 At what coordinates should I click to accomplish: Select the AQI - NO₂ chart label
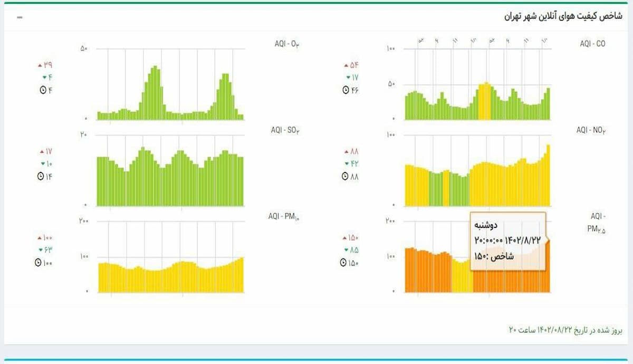[591, 130]
